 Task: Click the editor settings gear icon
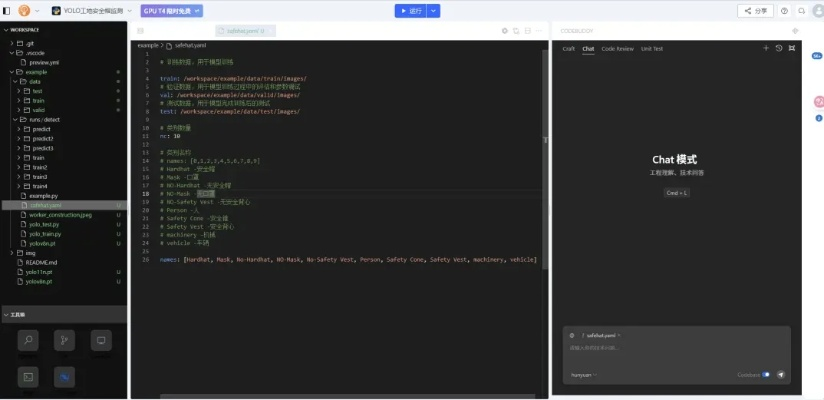coord(505,31)
